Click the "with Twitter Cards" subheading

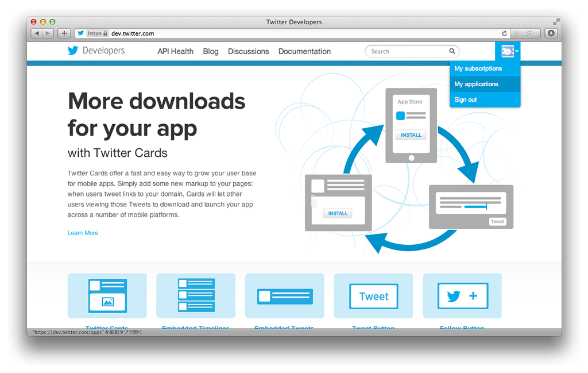point(117,153)
